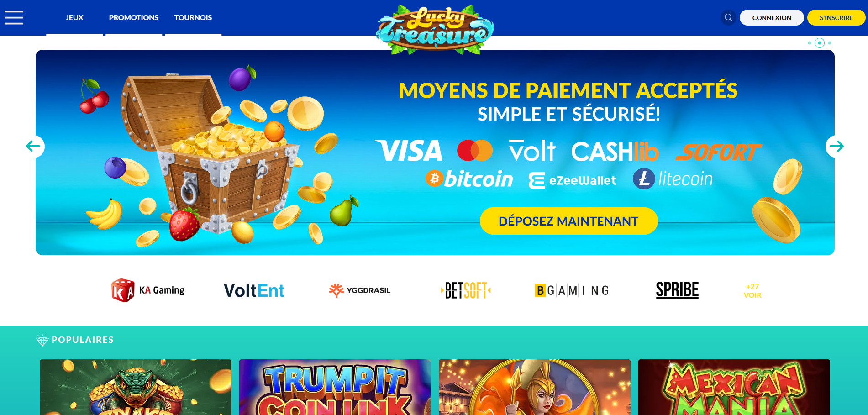868x415 pixels.
Task: Click the search magnifier icon
Action: tap(728, 17)
